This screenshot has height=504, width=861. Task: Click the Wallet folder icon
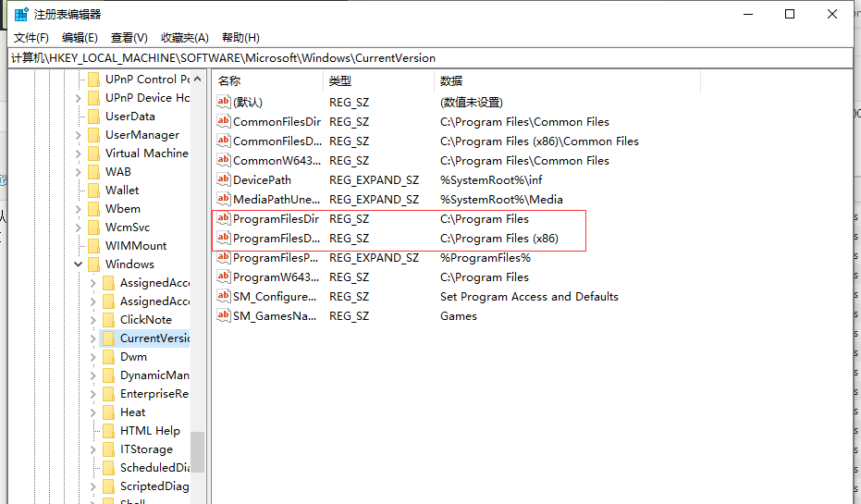click(x=93, y=191)
